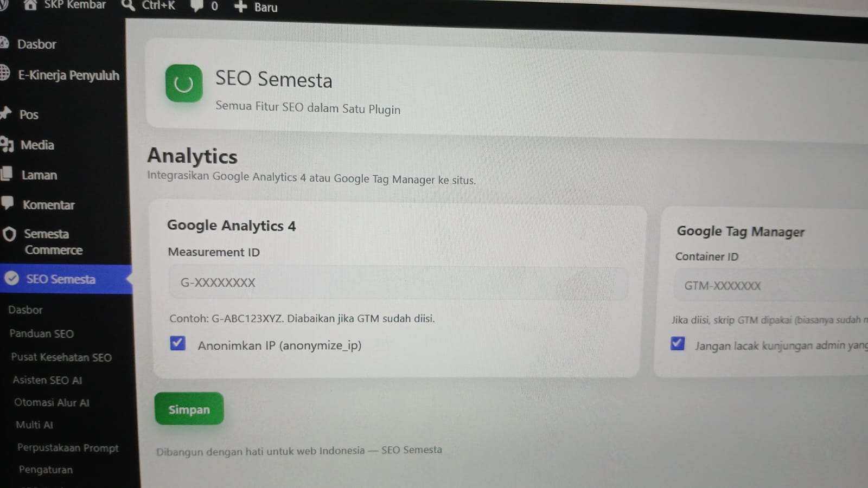Open the Perpustakaan Prompt link
This screenshot has width=868, height=488.
[68, 448]
